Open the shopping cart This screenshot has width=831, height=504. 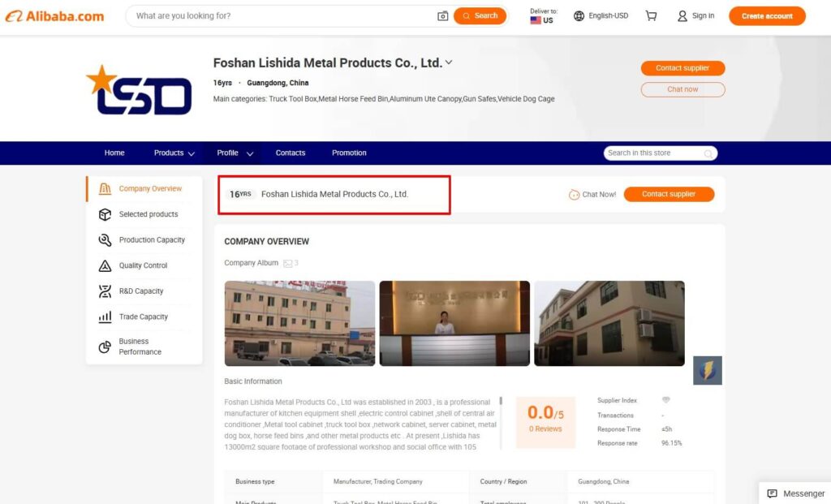click(x=651, y=15)
